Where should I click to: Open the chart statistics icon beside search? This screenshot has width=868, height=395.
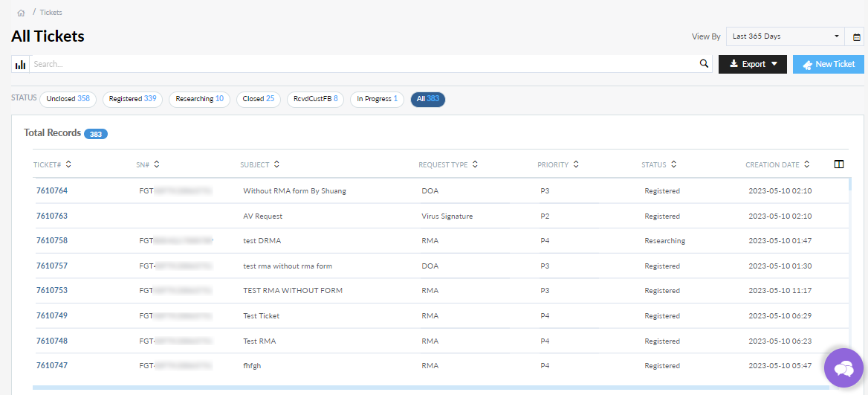(21, 64)
